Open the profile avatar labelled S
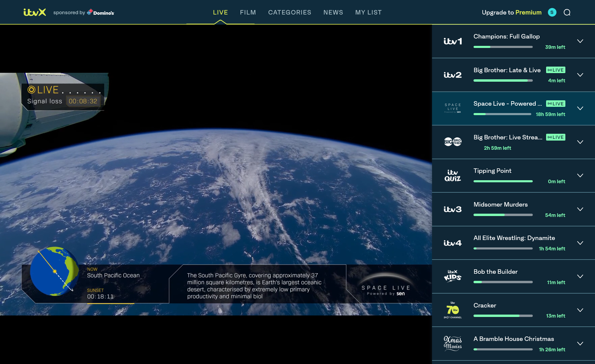The height and width of the screenshot is (364, 595). pos(552,12)
